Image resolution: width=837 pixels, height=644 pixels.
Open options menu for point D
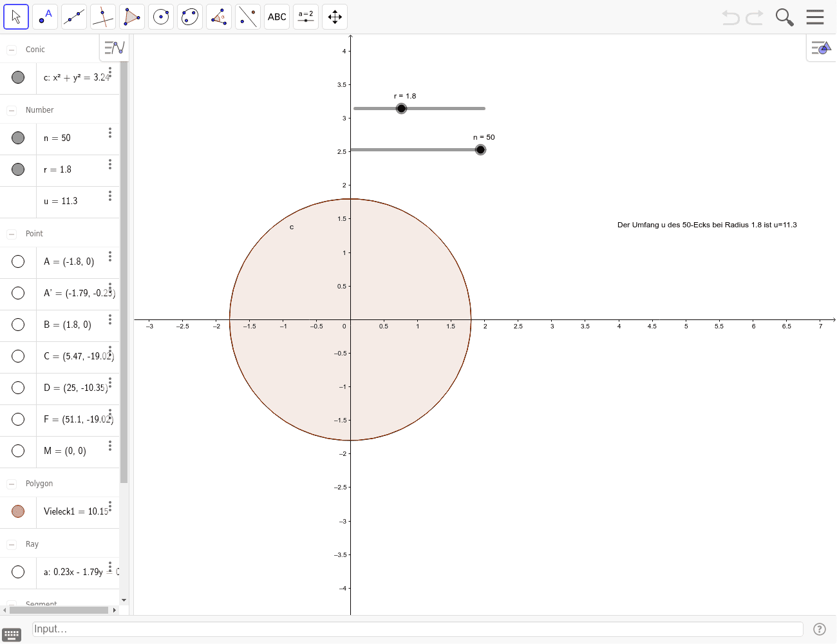[x=110, y=382]
